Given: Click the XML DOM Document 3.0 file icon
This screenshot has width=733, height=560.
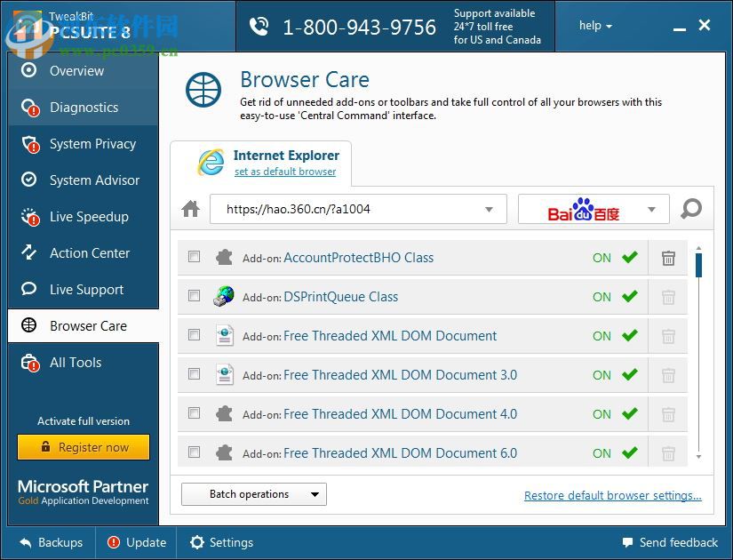Looking at the screenshot, I should tap(225, 374).
